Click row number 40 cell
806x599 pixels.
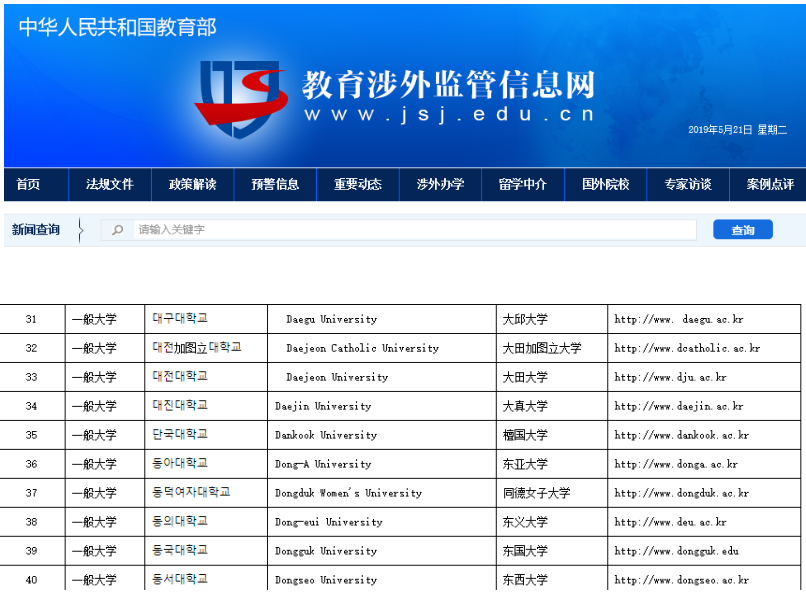tap(31, 580)
